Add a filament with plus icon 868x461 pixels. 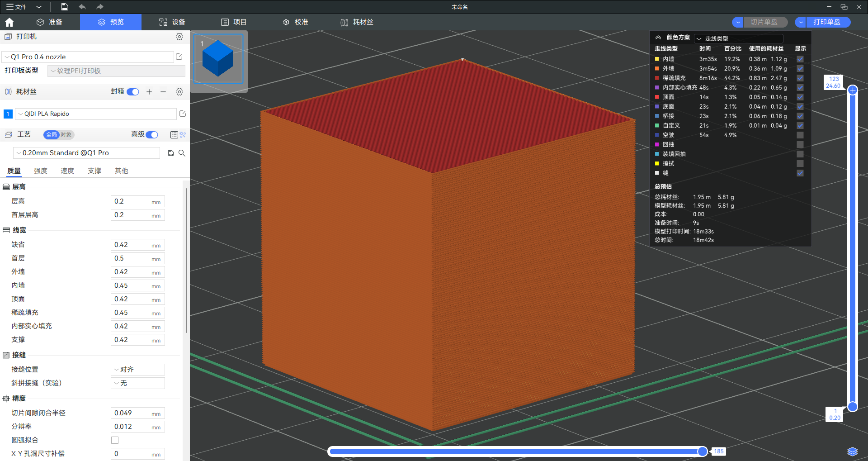[149, 92]
